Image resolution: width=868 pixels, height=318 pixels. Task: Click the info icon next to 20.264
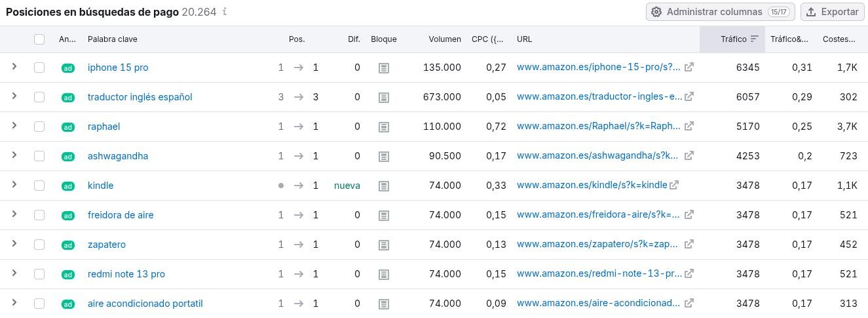pos(225,12)
